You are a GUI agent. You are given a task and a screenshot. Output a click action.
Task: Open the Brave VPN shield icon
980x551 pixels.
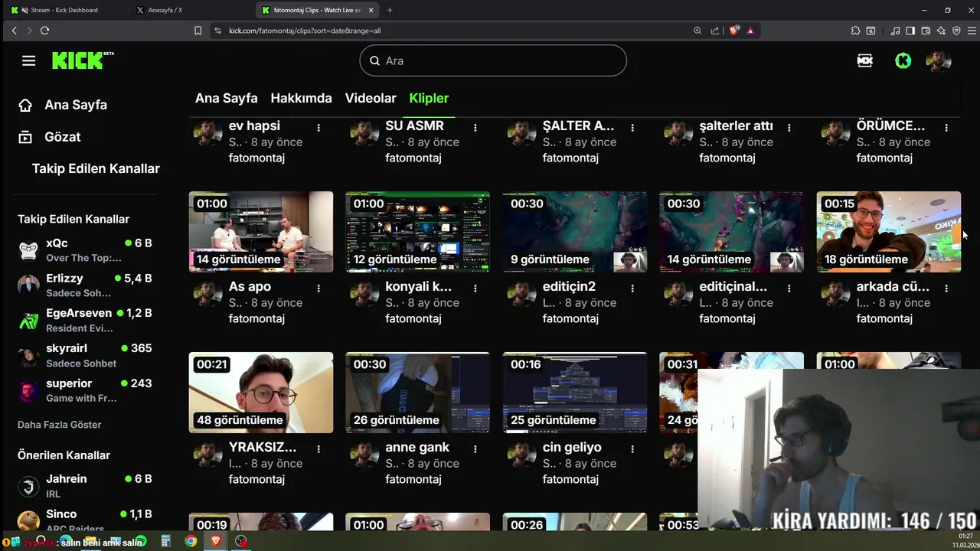[956, 31]
